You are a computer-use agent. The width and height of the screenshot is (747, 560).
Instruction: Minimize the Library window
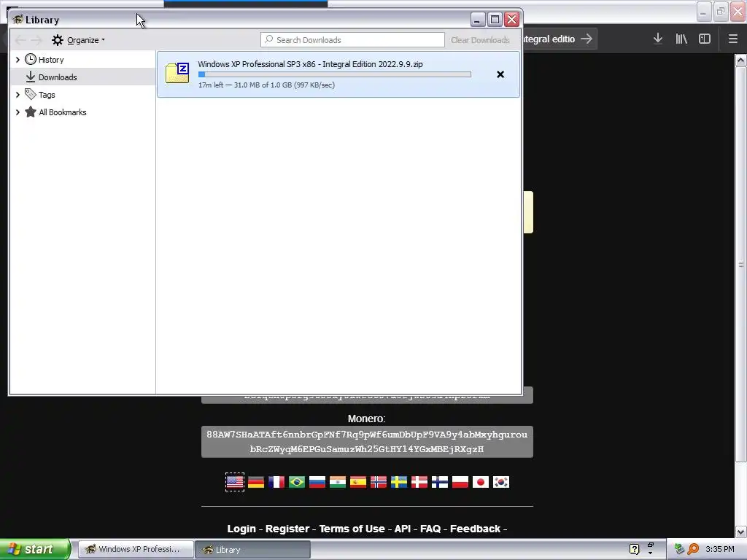478,20
